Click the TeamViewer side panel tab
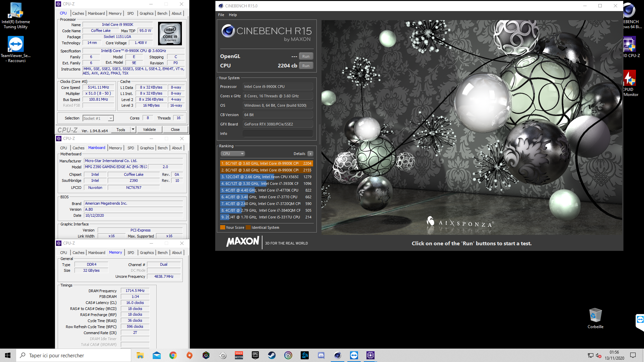 coord(640,320)
